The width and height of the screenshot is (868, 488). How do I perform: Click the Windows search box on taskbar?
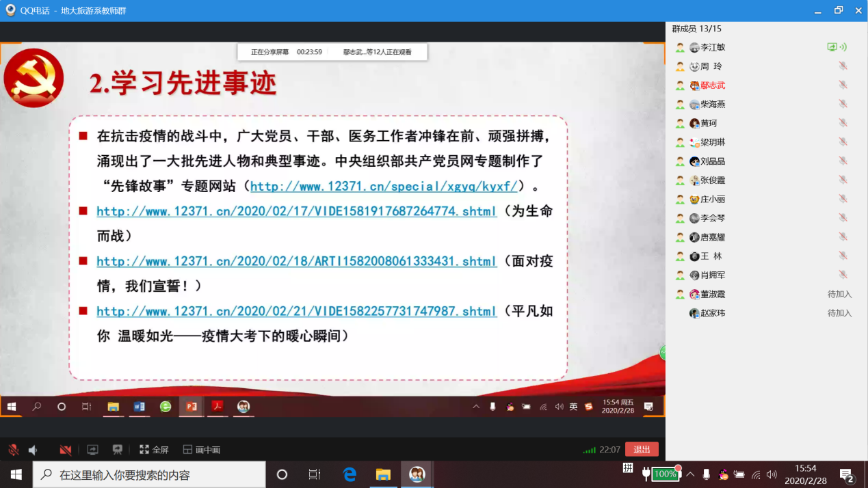pyautogui.click(x=149, y=474)
